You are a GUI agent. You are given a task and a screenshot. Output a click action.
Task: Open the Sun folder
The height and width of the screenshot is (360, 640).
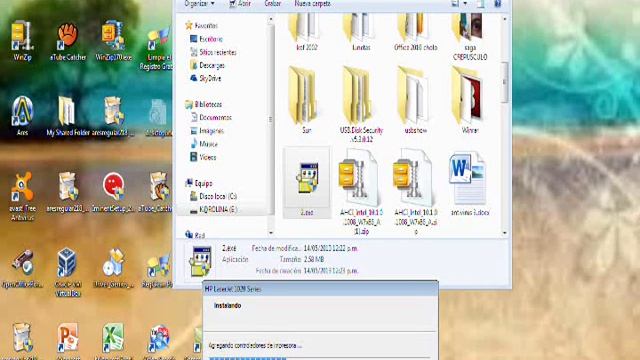coord(307,100)
